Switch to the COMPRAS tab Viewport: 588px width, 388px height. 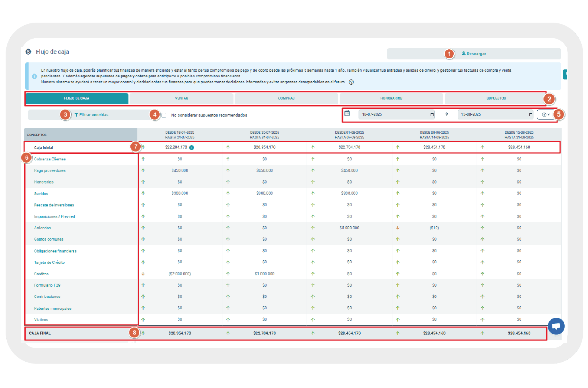coord(286,98)
